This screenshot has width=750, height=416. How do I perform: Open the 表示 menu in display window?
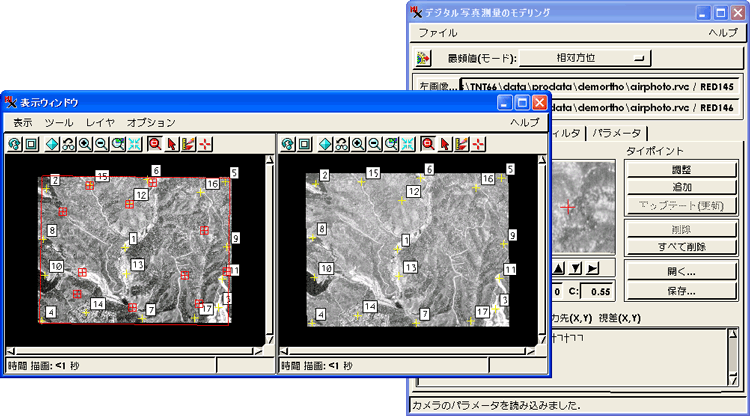(22, 122)
